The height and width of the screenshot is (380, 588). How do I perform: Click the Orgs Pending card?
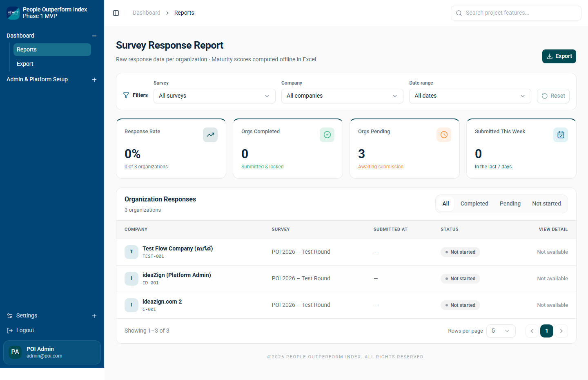tap(405, 149)
